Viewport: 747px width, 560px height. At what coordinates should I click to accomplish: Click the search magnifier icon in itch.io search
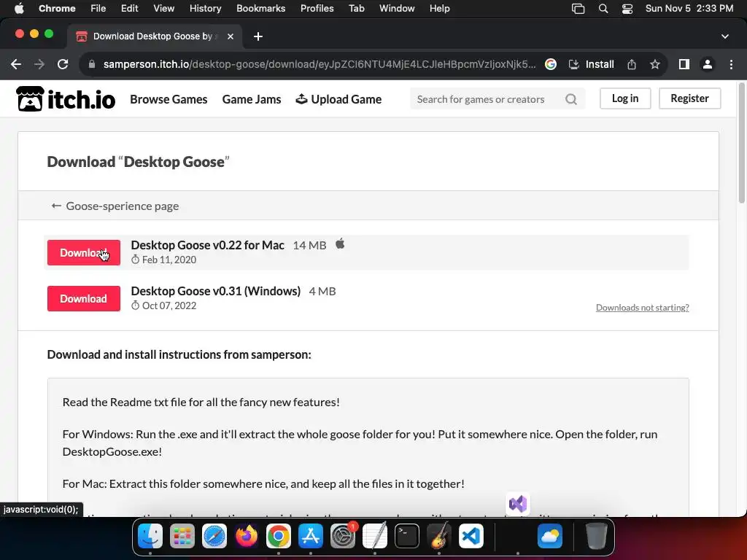pos(570,99)
